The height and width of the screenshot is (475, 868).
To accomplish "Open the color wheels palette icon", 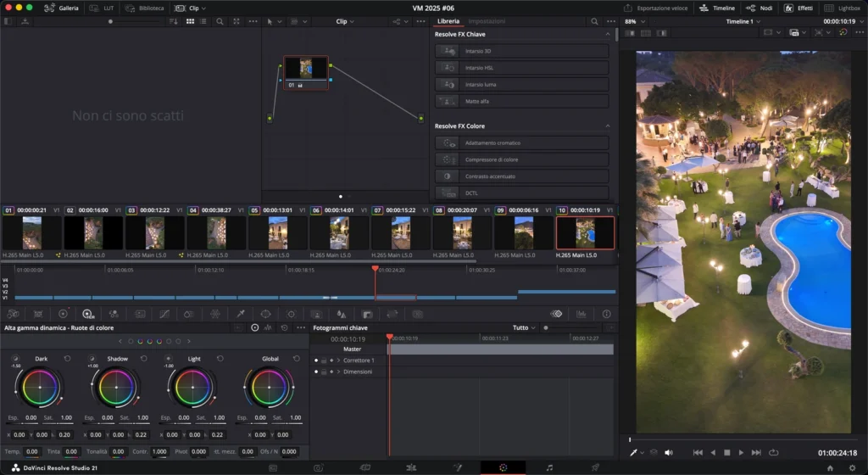I will [x=63, y=314].
